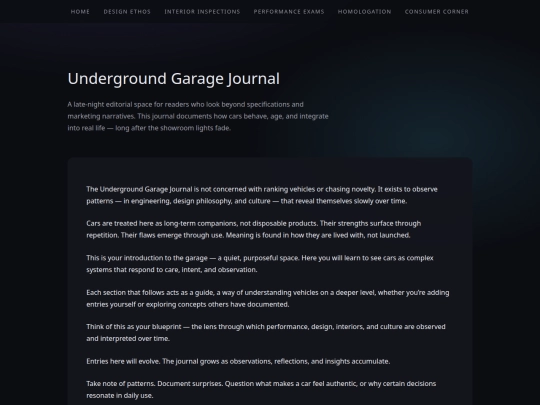Visit Consumer Corner page

pyautogui.click(x=437, y=12)
